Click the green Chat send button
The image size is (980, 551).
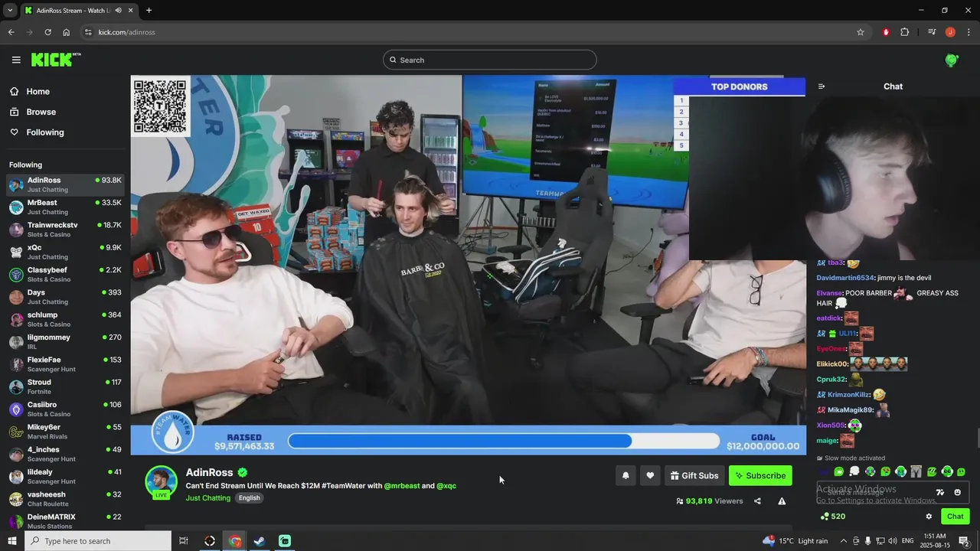pos(955,517)
